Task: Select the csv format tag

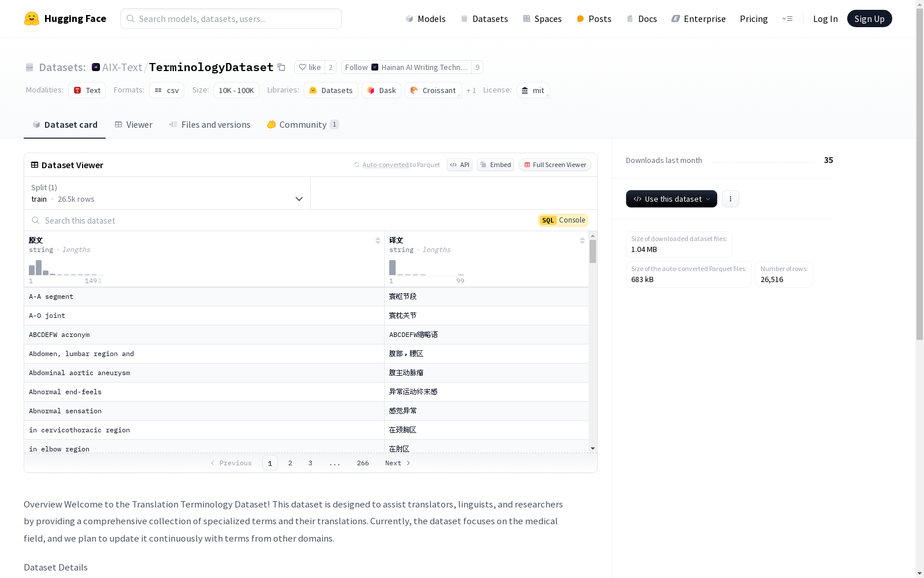Action: coord(166,90)
